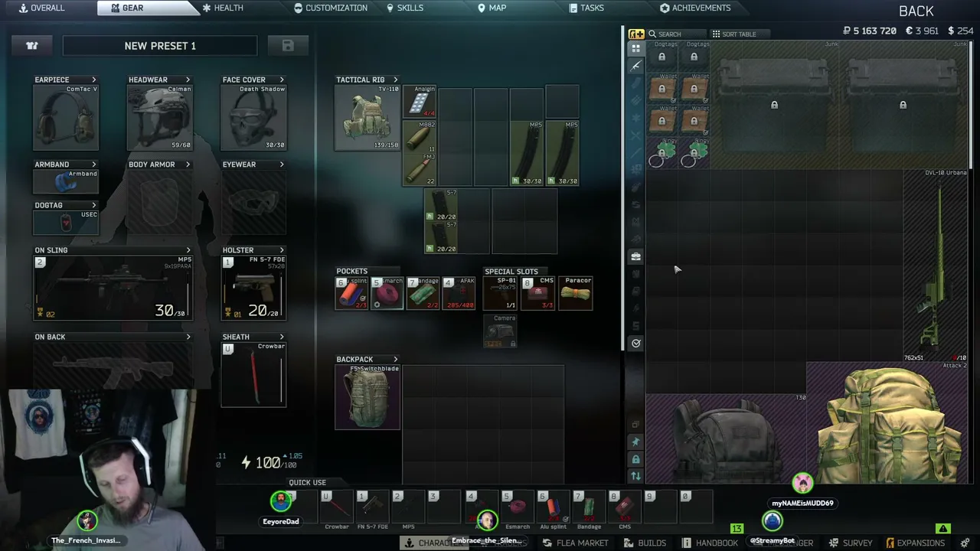
Task: Select the SP-81 flare gun special slot
Action: 501,293
